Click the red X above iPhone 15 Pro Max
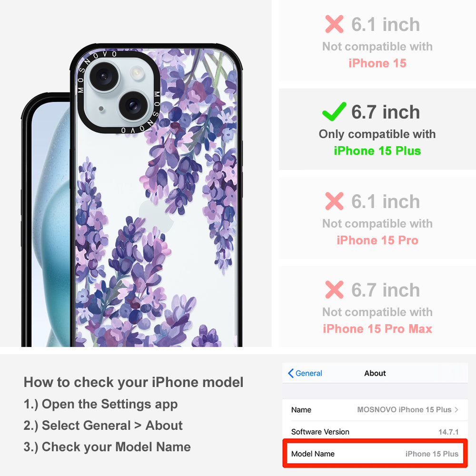476x476 pixels. tap(334, 289)
